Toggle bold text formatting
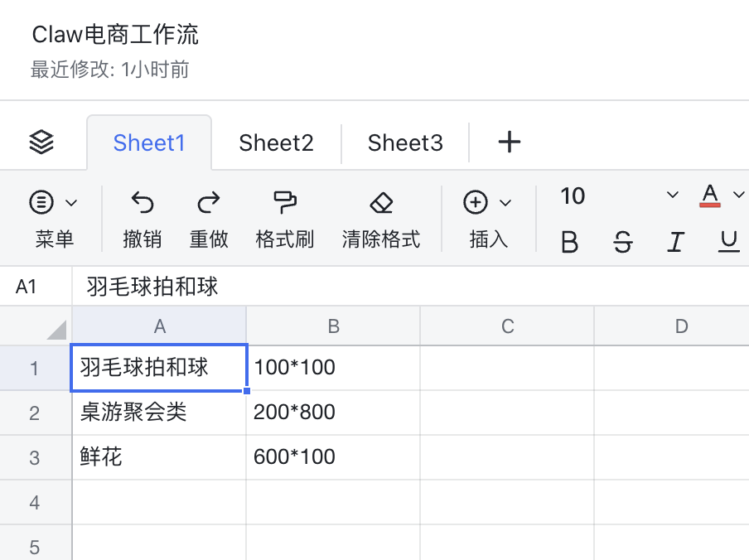 pos(569,242)
